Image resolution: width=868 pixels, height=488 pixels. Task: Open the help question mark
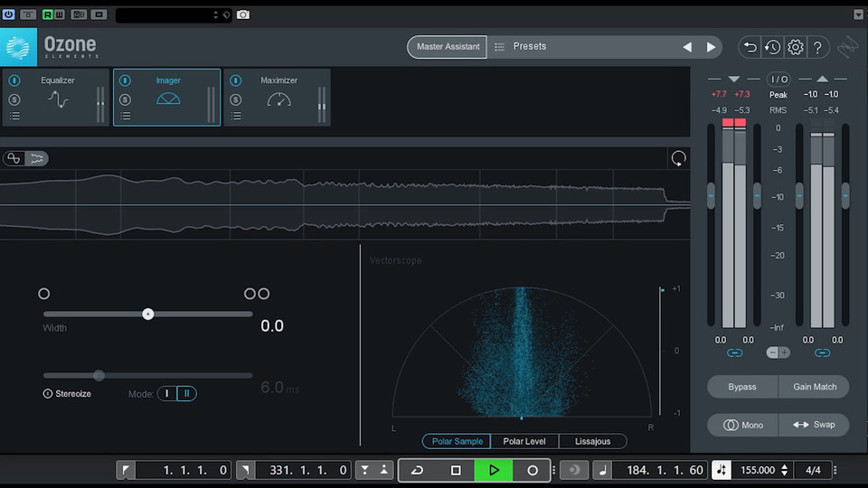click(x=817, y=48)
